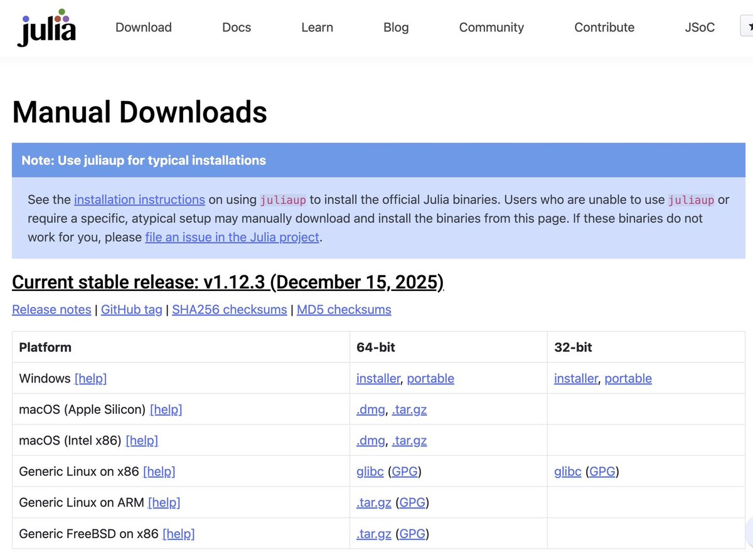The image size is (753, 560).
Task: Open the GPG link for FreeBSD on x86
Action: point(412,534)
